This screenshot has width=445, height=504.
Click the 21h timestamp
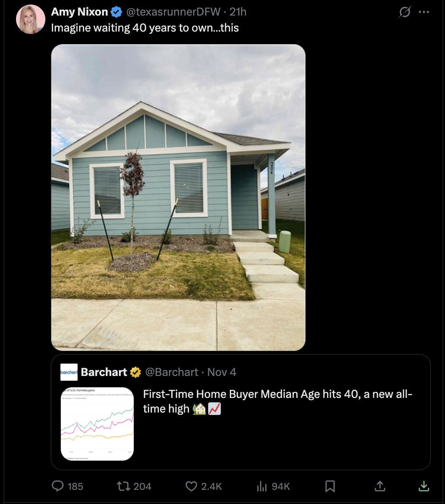[238, 12]
